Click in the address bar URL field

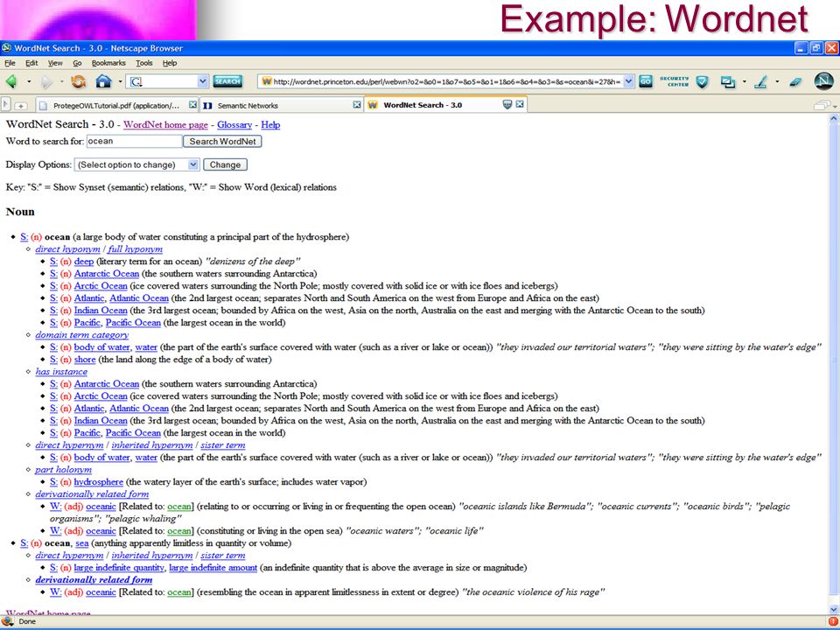coord(447,81)
